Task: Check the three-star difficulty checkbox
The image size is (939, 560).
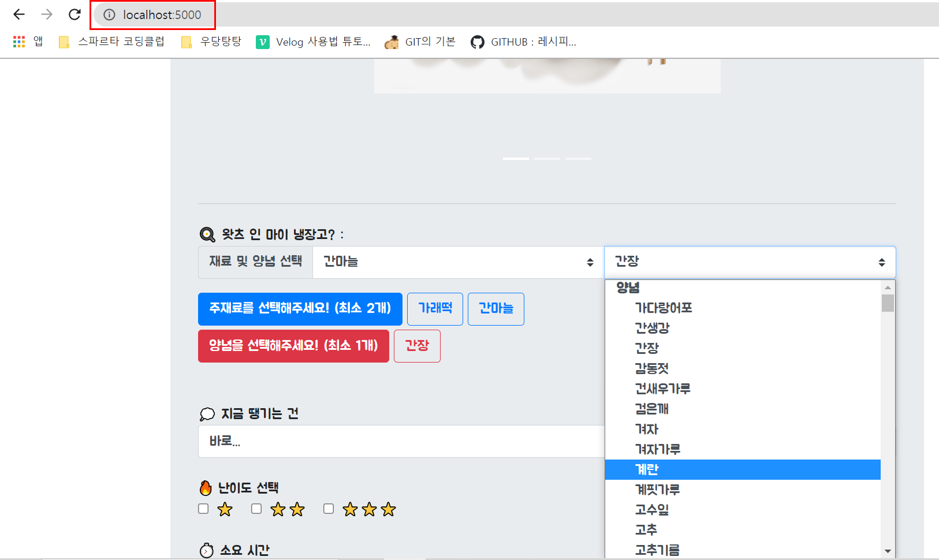Action: tap(329, 509)
